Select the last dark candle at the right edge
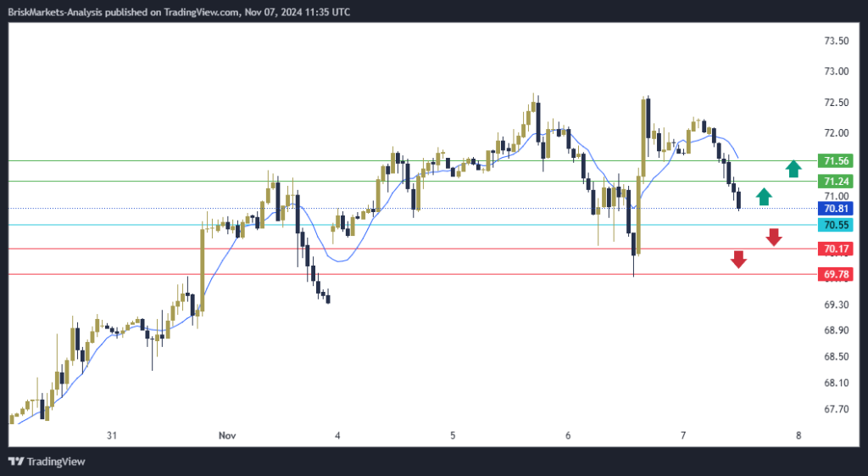Viewport: 868px width, 476px height. tap(739, 200)
